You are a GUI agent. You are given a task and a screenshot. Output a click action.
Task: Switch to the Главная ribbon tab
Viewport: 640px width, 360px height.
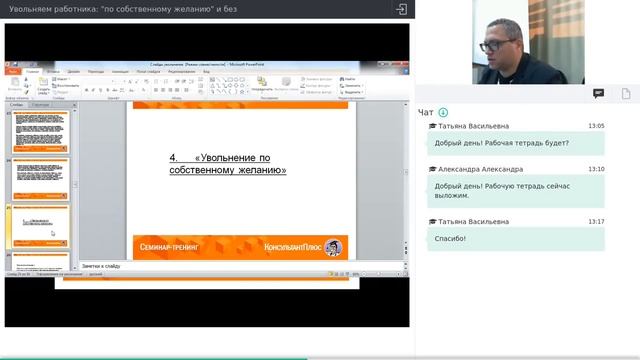click(33, 71)
